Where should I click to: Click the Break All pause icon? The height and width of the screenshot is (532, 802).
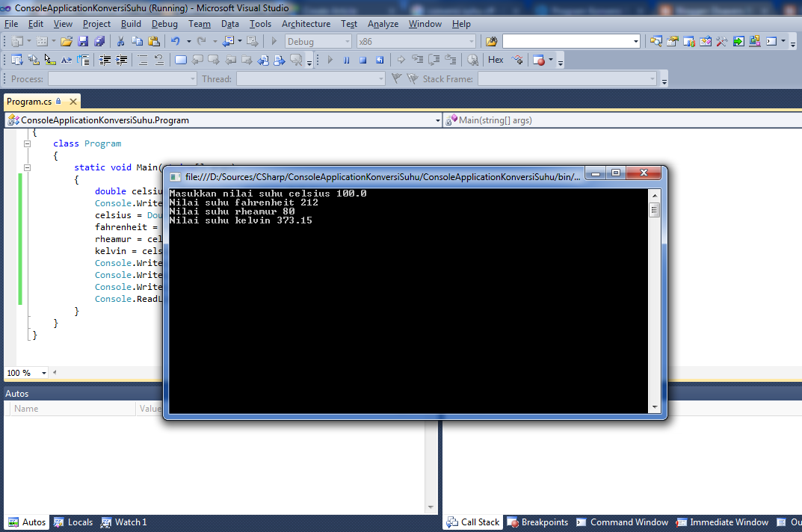coord(346,60)
